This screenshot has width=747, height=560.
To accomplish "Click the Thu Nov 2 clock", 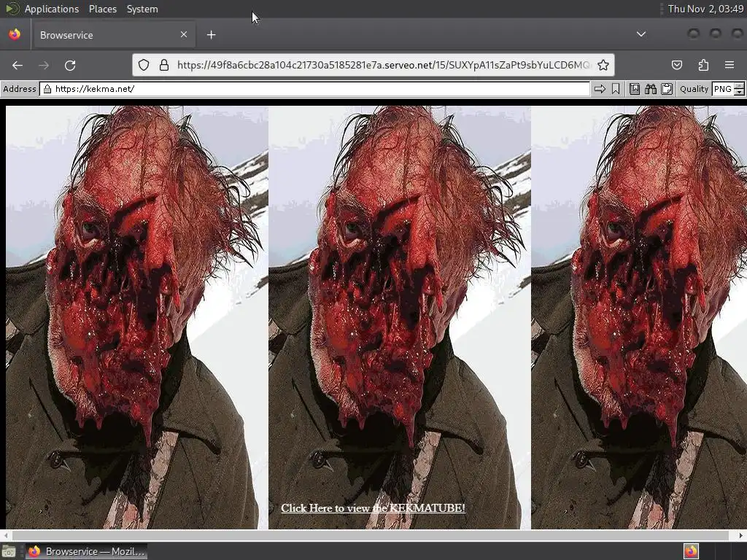I will (705, 9).
